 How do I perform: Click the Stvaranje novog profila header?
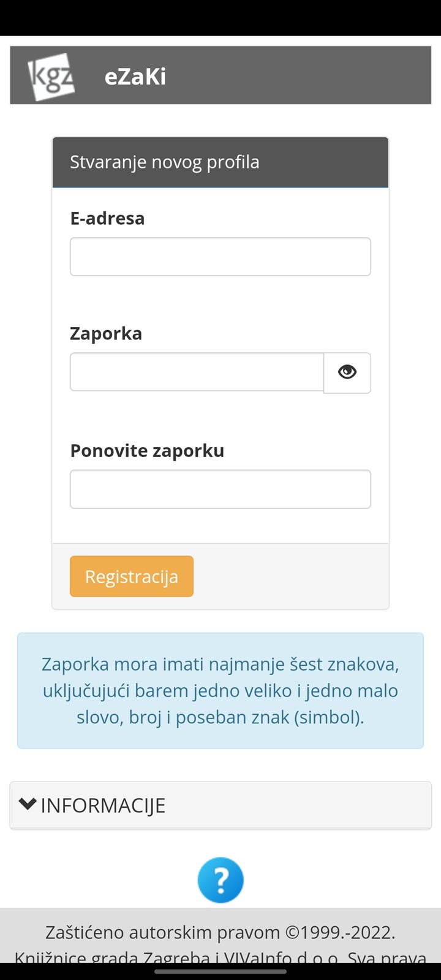(x=221, y=162)
